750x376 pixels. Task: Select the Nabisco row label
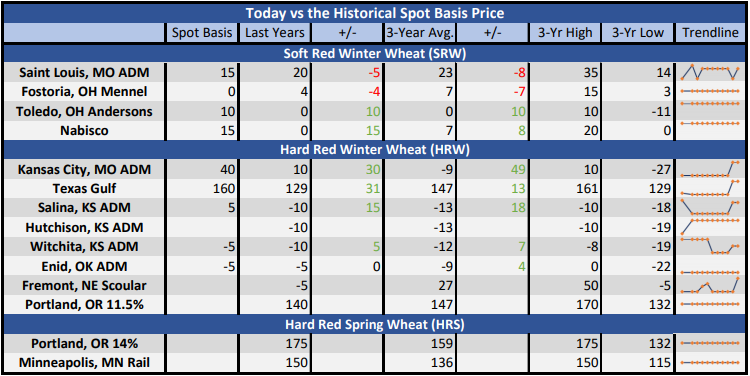[x=84, y=131]
